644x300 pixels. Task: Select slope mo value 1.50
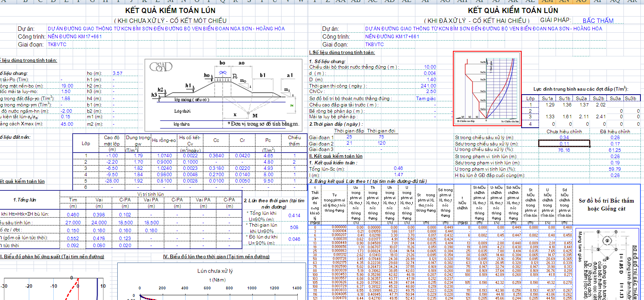(66, 91)
